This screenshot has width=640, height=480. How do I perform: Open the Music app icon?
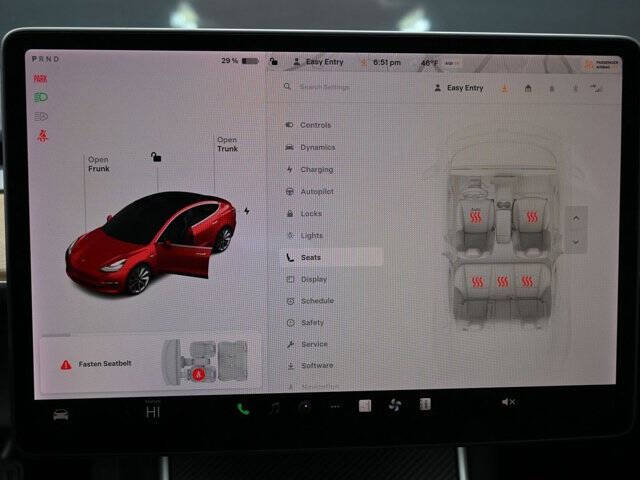point(274,407)
